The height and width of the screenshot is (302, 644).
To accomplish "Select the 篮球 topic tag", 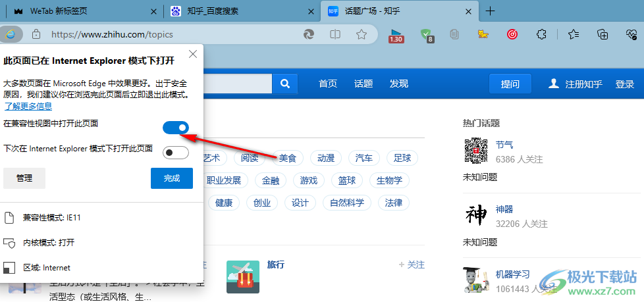I will coord(346,180).
